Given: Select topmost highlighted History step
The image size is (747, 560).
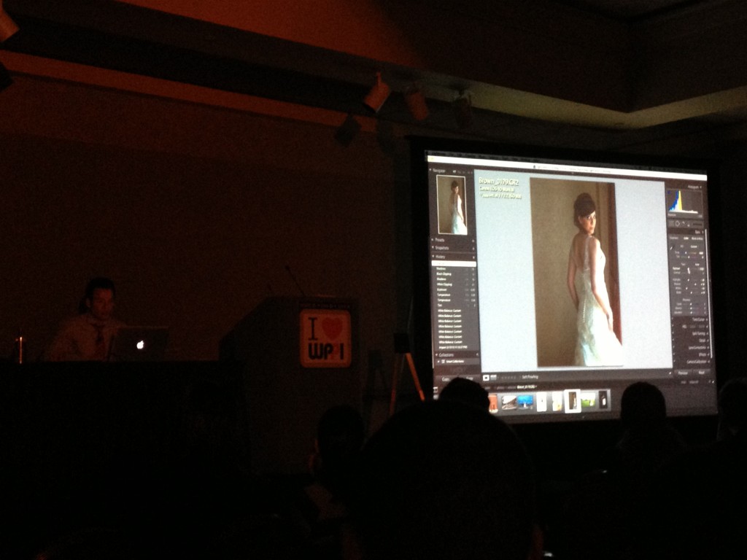Looking at the screenshot, I should tap(454, 263).
